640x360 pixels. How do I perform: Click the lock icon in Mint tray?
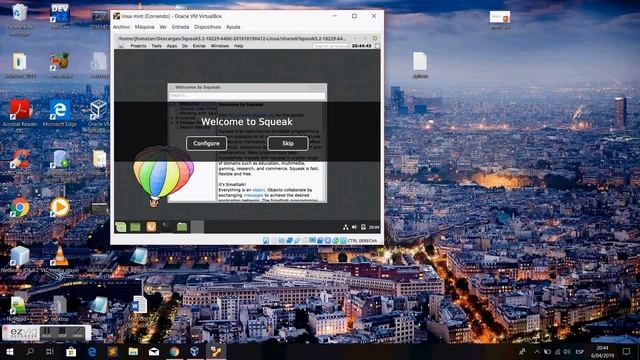363,227
